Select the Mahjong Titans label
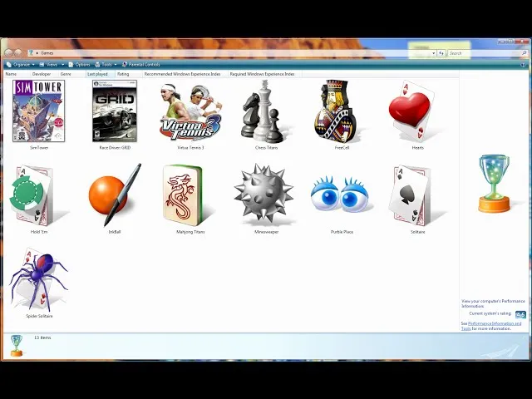The width and height of the screenshot is (532, 399). (x=190, y=232)
